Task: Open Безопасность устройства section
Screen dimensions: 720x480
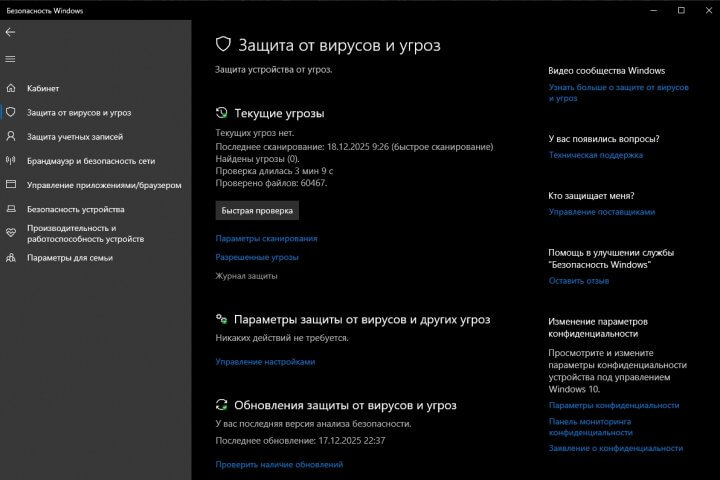Action: [x=76, y=209]
